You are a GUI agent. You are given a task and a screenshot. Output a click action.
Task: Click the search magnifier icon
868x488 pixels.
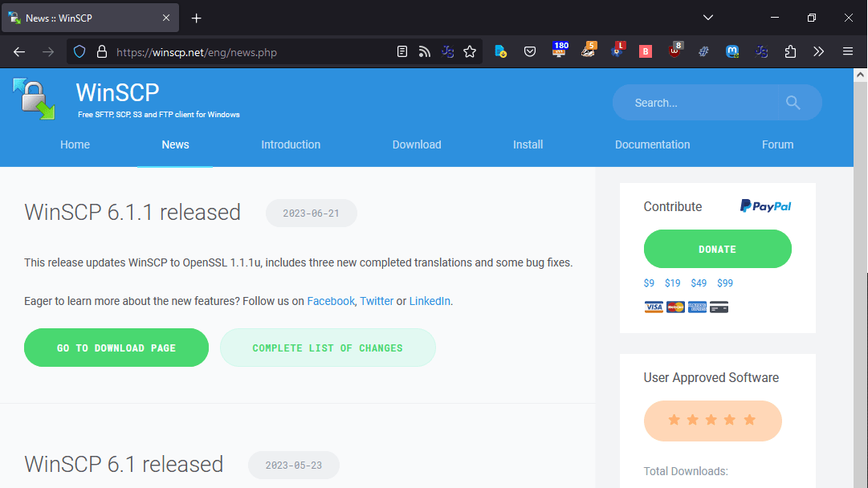[x=793, y=103]
